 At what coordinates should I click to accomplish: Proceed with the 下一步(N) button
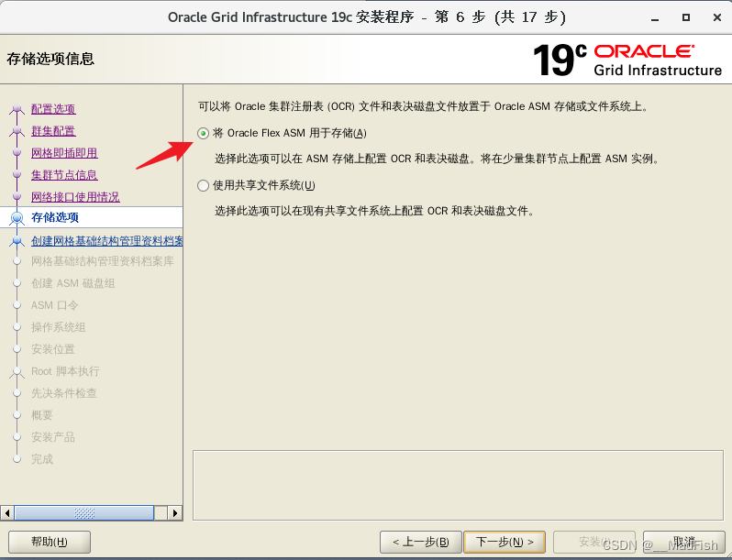click(505, 542)
